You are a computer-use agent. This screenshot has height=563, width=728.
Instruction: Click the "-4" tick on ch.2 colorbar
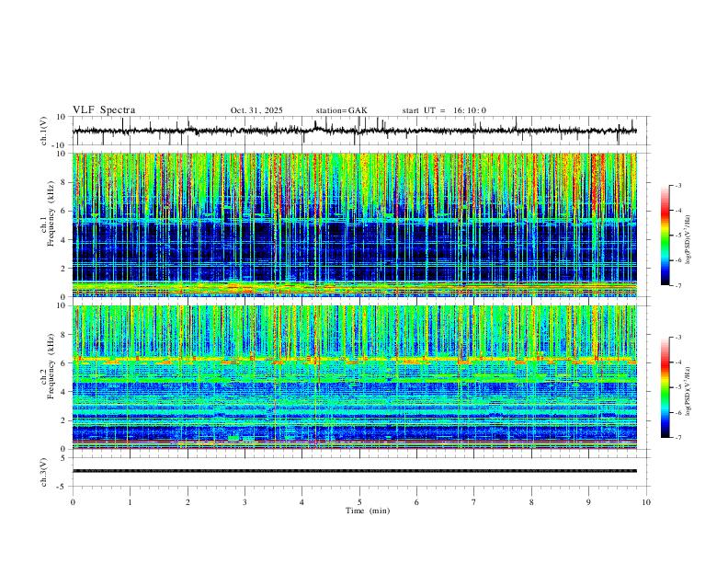(x=677, y=362)
